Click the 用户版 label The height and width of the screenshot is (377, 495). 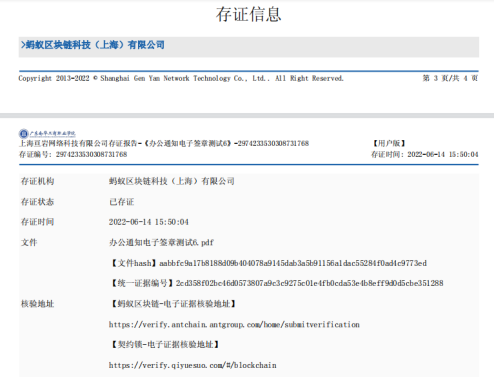click(389, 143)
